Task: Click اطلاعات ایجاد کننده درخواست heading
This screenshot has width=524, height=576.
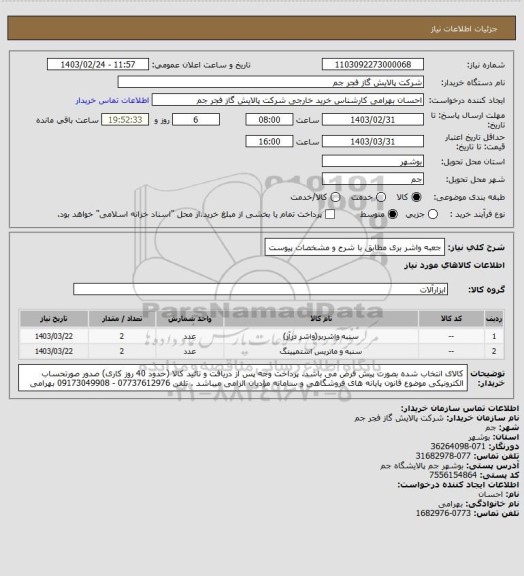Action: (458, 485)
